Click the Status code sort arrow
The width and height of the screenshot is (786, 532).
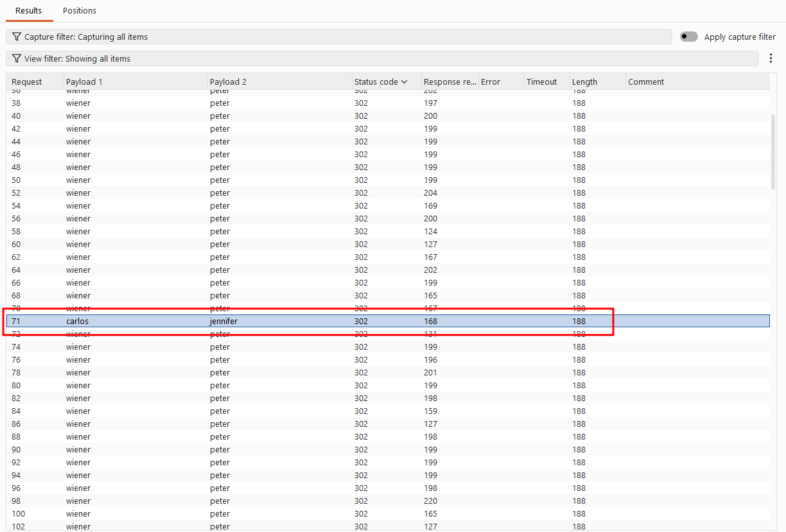coord(405,82)
